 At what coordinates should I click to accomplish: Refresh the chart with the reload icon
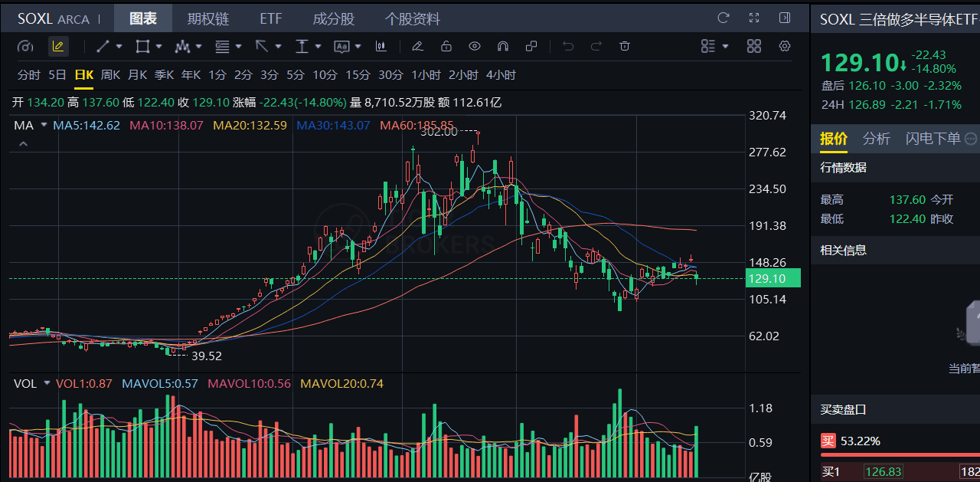pyautogui.click(x=723, y=18)
